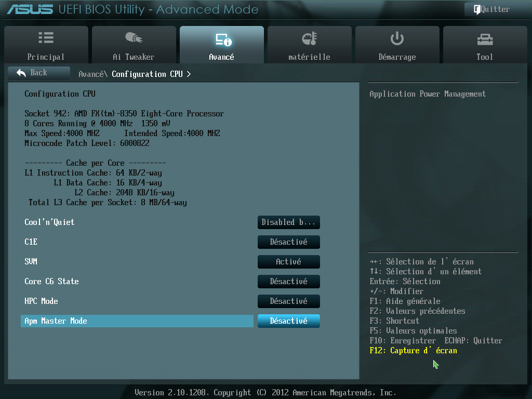Image resolution: width=532 pixels, height=399 pixels.
Task: Click Configuration CPU in the breadcrumb
Action: click(x=147, y=74)
